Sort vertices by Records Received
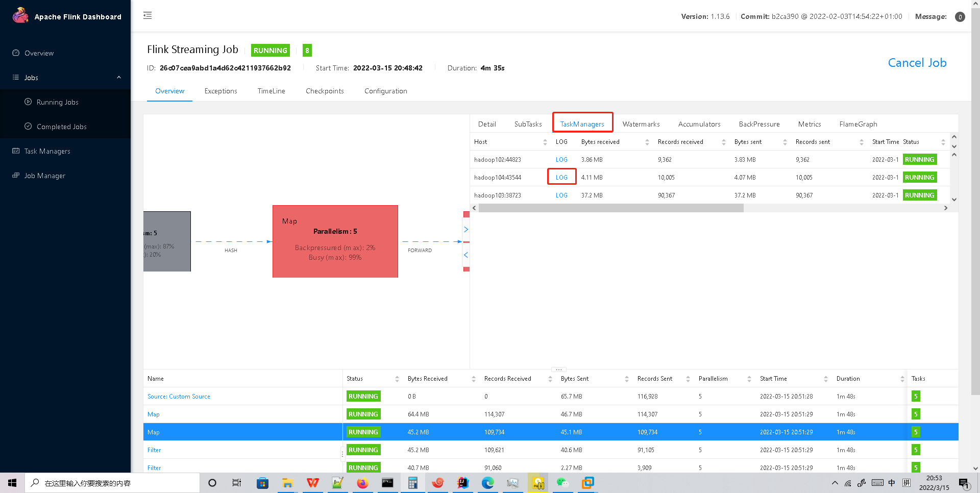 (x=550, y=379)
